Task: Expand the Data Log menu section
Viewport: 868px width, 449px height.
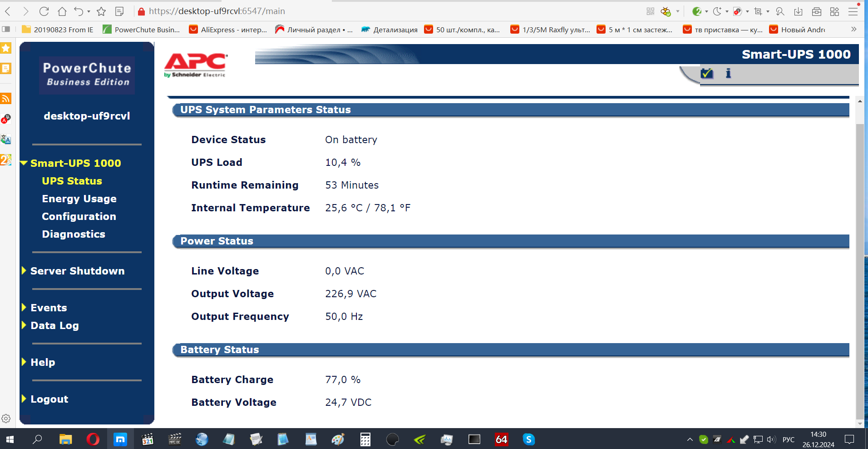Action: 24,325
